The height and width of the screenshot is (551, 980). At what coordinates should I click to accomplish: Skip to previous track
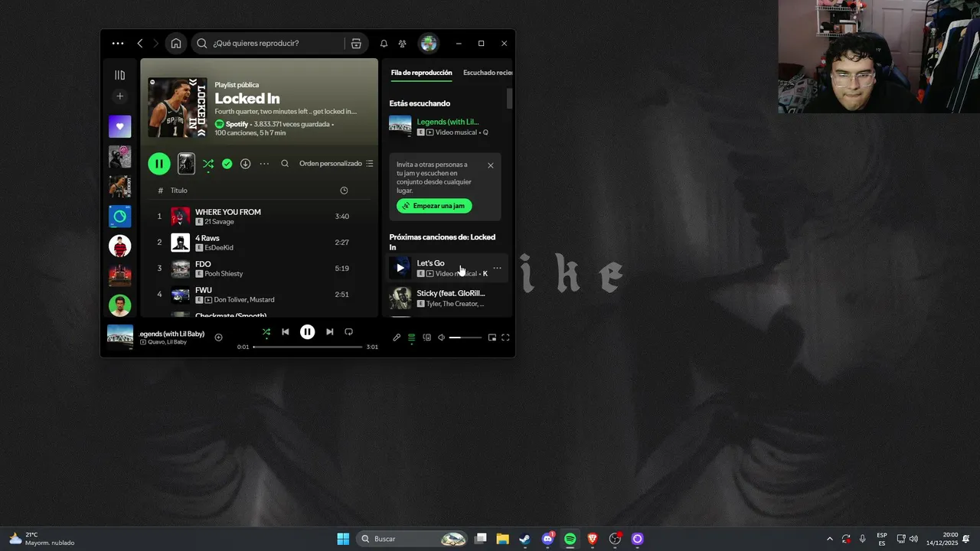(x=286, y=332)
